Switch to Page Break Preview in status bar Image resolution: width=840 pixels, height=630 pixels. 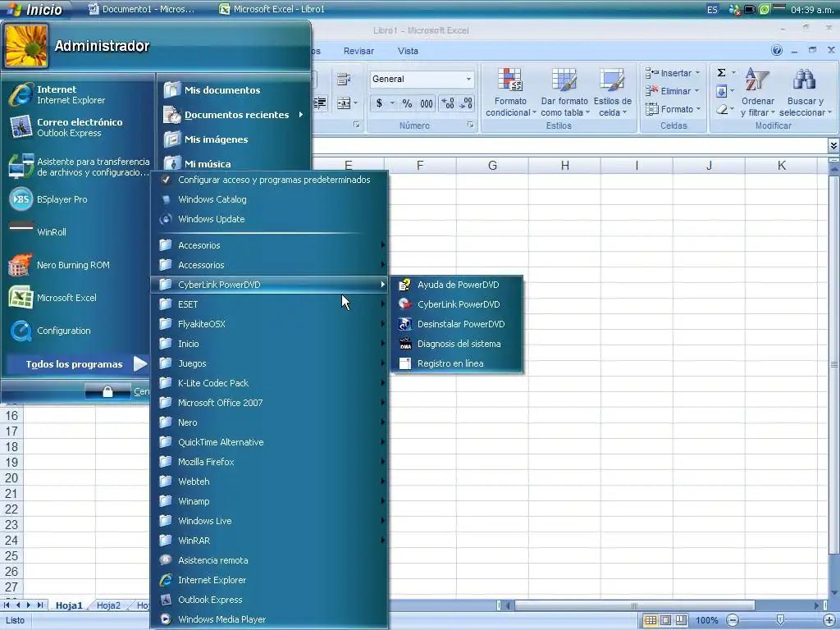pyautogui.click(x=680, y=620)
